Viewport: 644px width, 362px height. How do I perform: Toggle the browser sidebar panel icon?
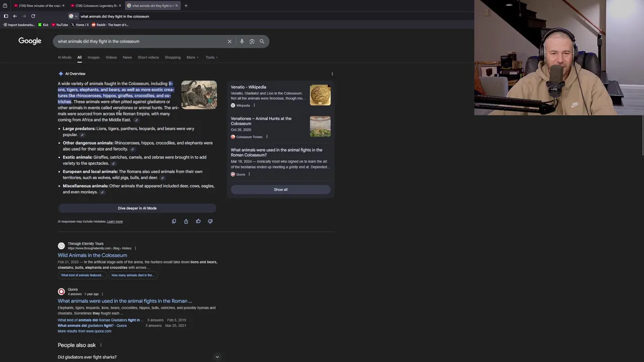tap(6, 16)
